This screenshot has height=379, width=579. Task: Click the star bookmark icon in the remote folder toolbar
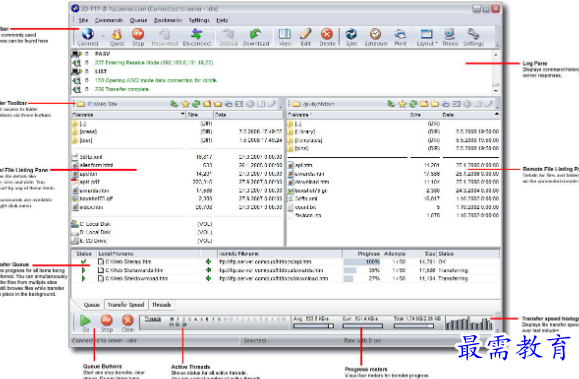coord(402,104)
